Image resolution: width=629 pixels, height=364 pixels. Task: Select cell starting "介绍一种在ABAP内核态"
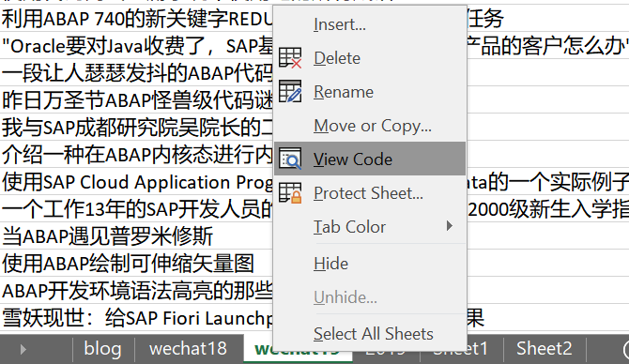click(136, 155)
